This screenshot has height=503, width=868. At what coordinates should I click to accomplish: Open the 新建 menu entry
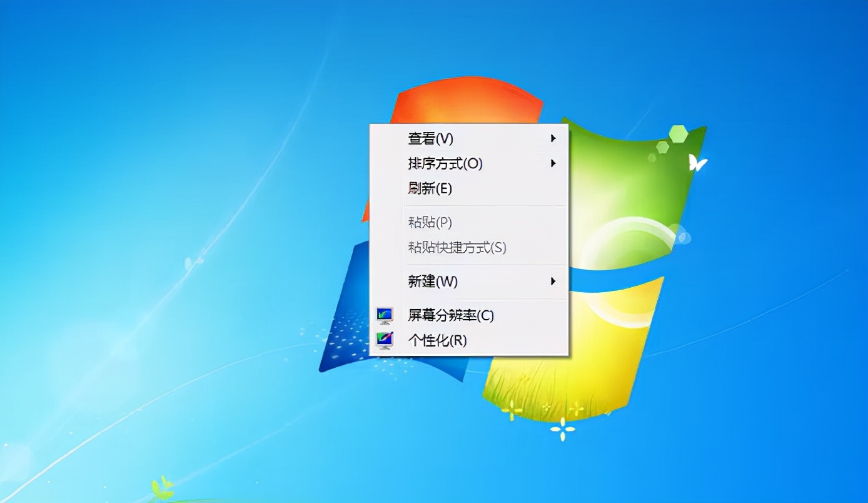click(433, 282)
